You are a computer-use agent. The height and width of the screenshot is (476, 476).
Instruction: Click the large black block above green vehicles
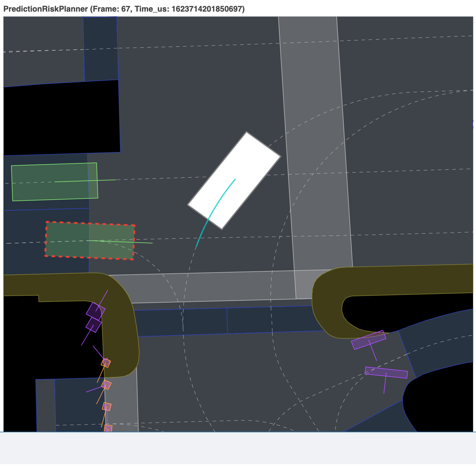point(59,119)
